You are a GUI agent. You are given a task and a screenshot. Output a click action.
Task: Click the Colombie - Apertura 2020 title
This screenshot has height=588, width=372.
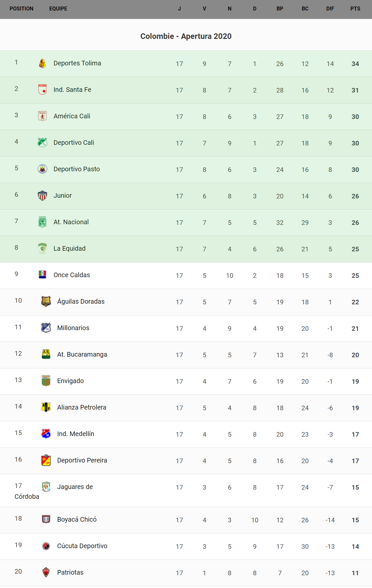[x=186, y=36]
